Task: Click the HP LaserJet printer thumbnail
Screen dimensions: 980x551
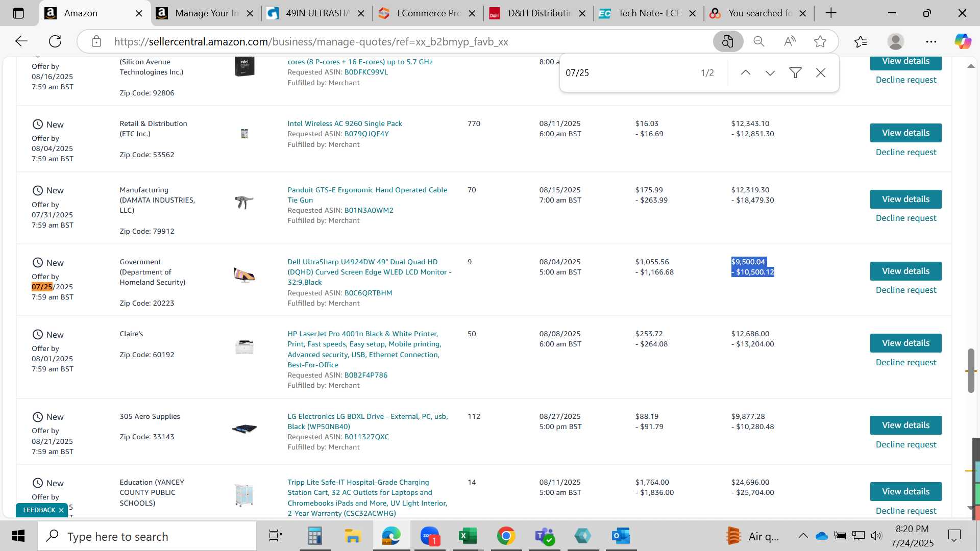Action: 244,347
